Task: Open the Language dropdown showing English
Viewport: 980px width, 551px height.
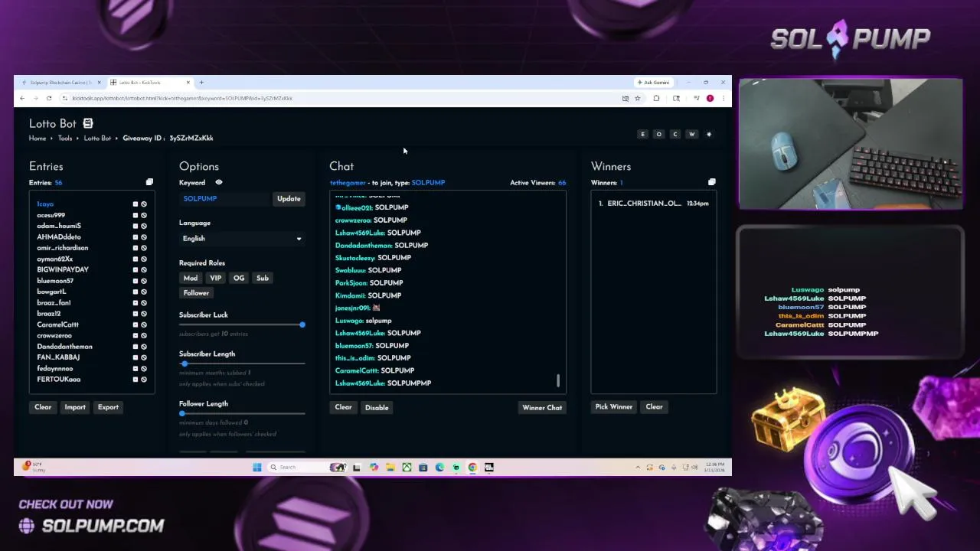Action: click(242, 239)
